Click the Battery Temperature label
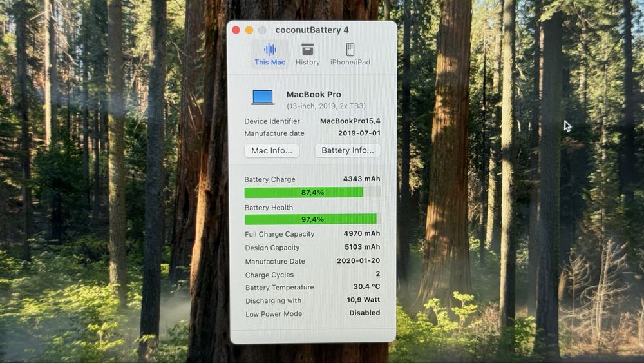Viewport: 644px width, 363px height. coord(279,288)
